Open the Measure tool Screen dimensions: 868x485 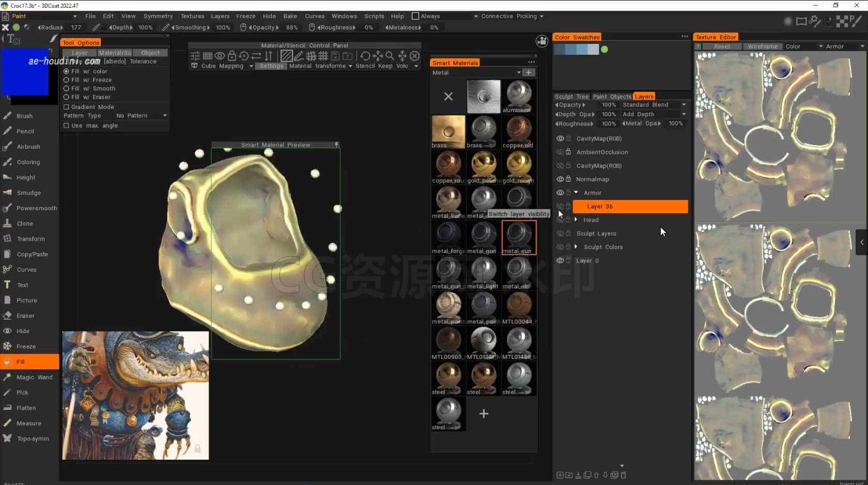[28, 423]
